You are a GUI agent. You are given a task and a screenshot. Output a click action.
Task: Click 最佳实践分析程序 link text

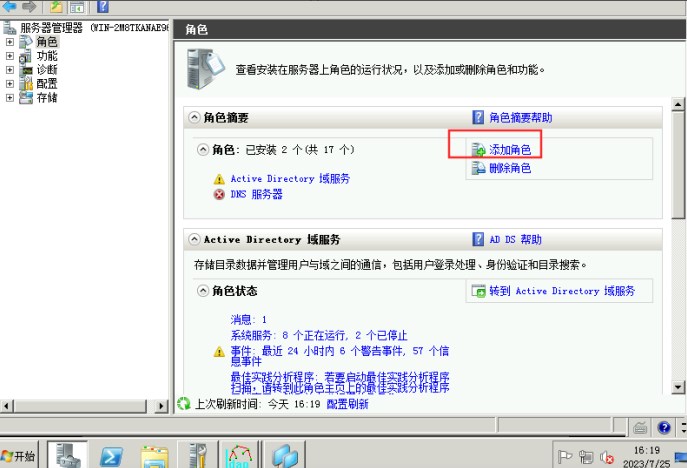(340, 383)
